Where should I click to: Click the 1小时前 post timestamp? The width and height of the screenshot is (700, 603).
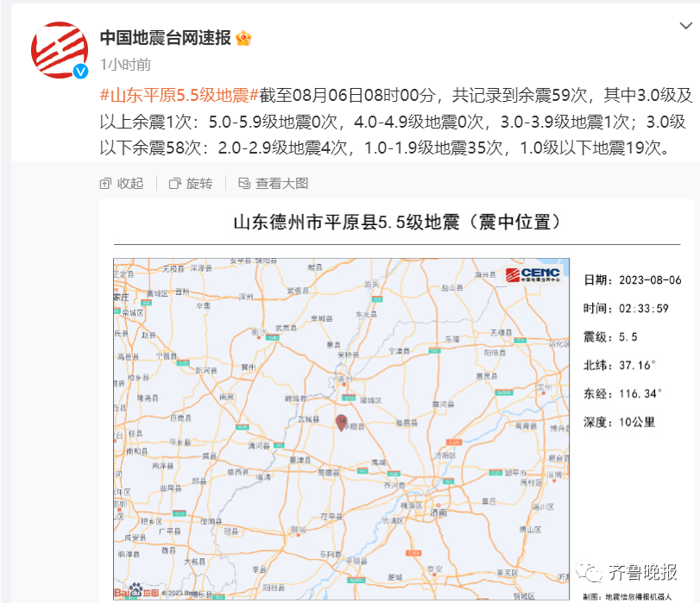pos(125,65)
